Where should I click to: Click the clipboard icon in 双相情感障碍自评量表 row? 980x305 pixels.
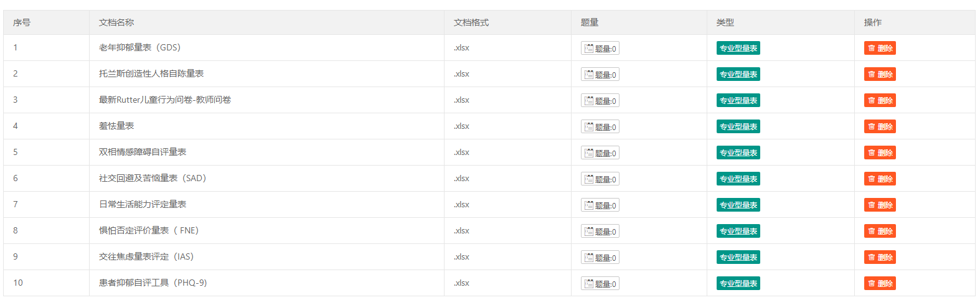point(589,152)
